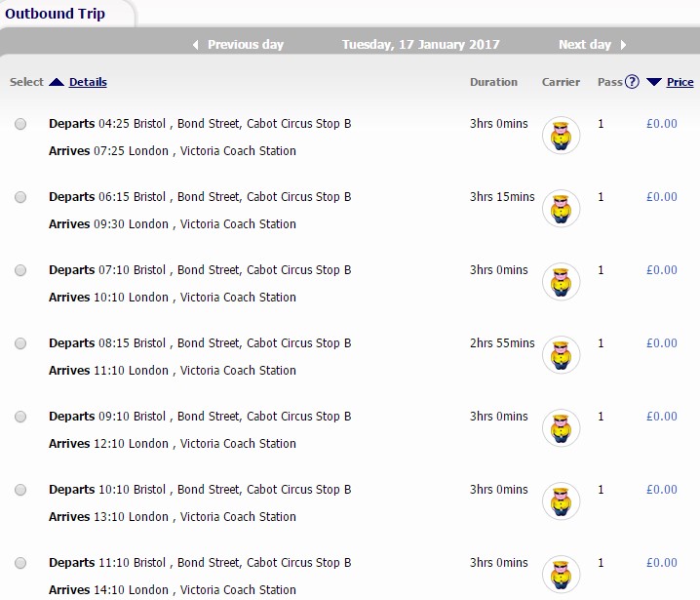Go to Next day
The height and width of the screenshot is (600, 700).
585,45
